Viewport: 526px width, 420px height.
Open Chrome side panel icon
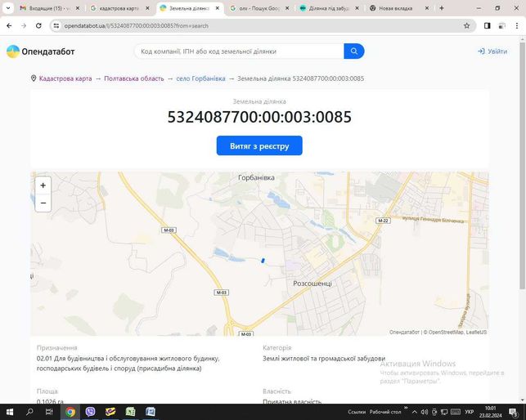pos(487,25)
